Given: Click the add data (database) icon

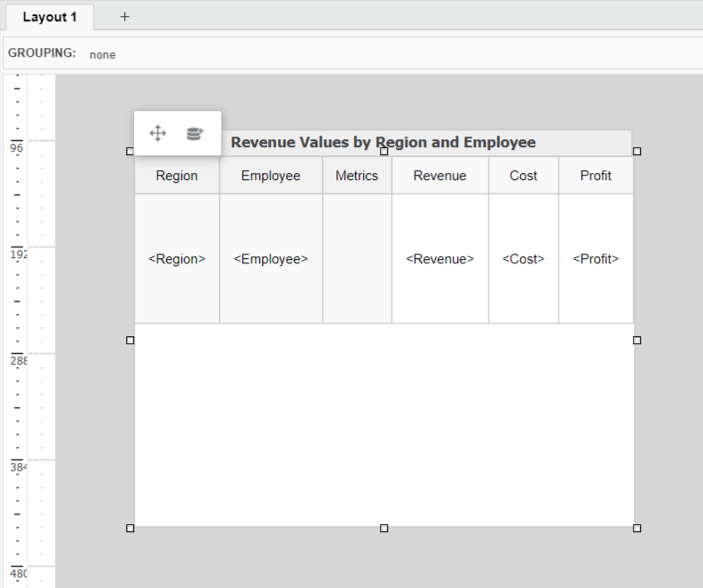Looking at the screenshot, I should [x=194, y=133].
